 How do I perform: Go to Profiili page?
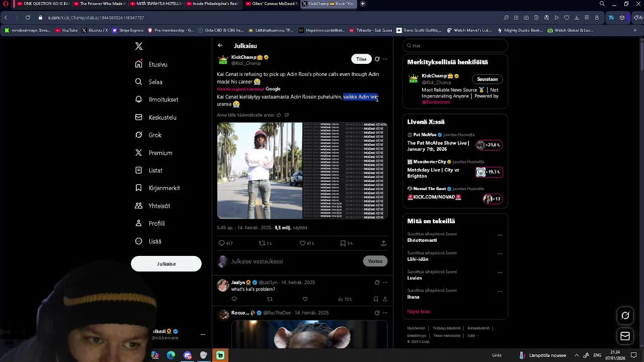point(150,223)
